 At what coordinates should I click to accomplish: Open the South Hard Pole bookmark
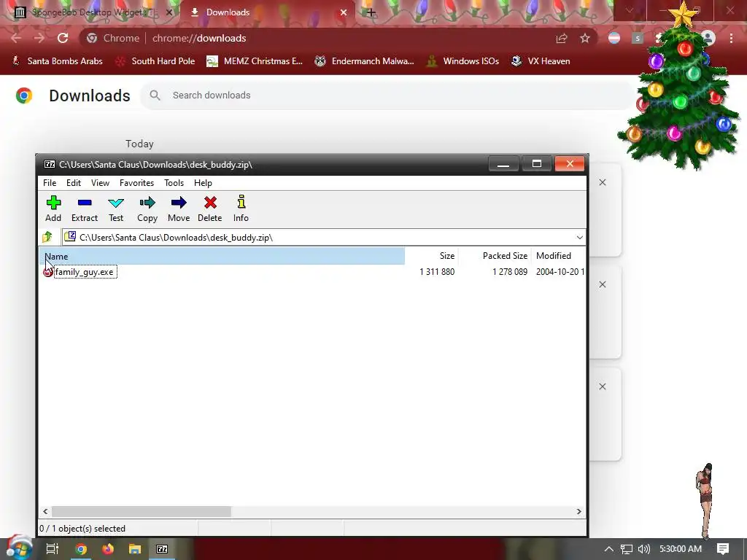tap(156, 61)
